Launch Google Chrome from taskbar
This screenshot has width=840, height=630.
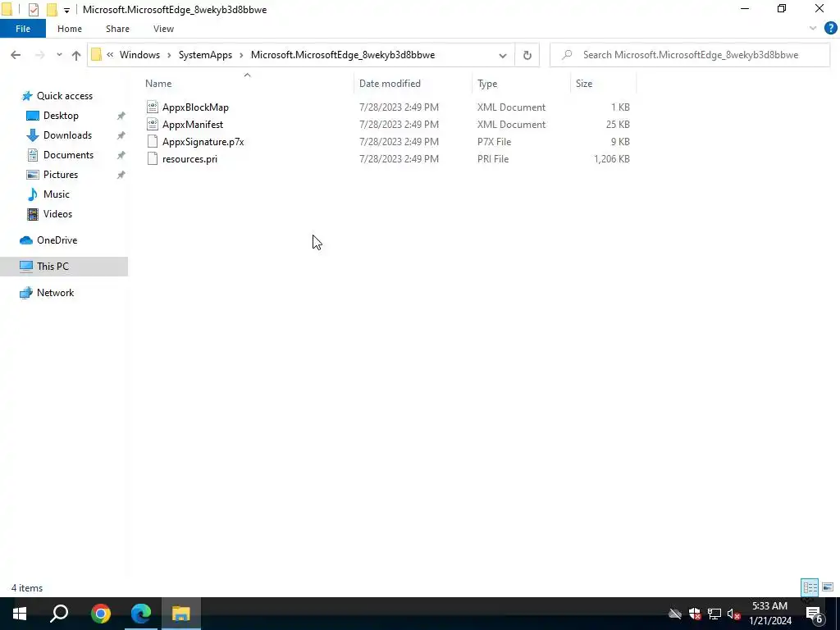point(101,614)
